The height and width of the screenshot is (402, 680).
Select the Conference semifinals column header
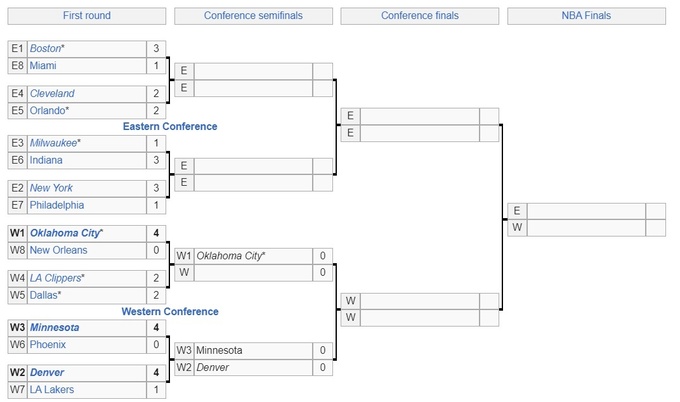tap(254, 16)
